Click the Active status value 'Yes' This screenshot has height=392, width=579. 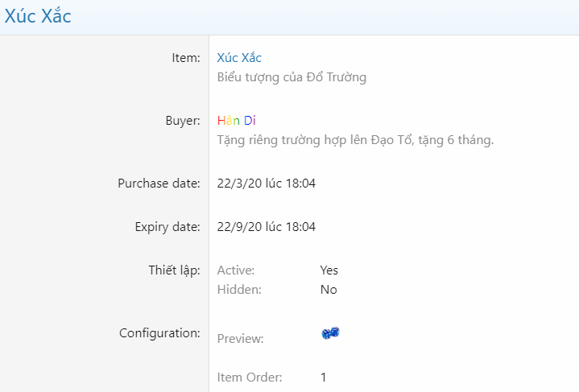pyautogui.click(x=329, y=270)
